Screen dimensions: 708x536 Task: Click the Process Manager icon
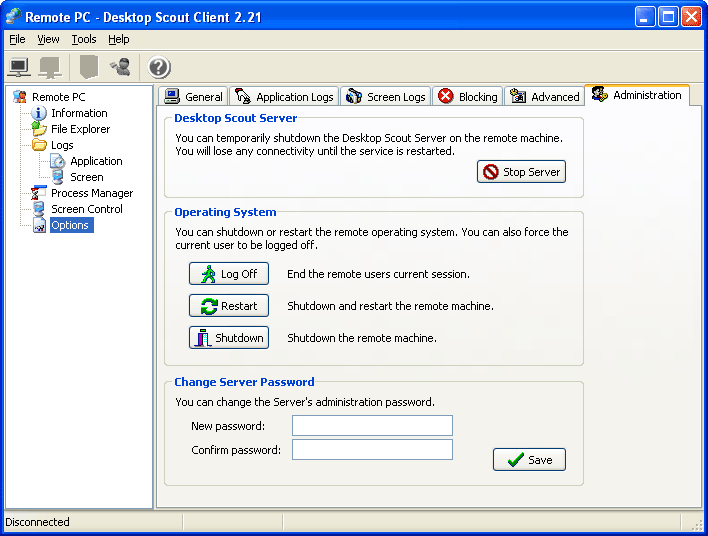point(38,193)
